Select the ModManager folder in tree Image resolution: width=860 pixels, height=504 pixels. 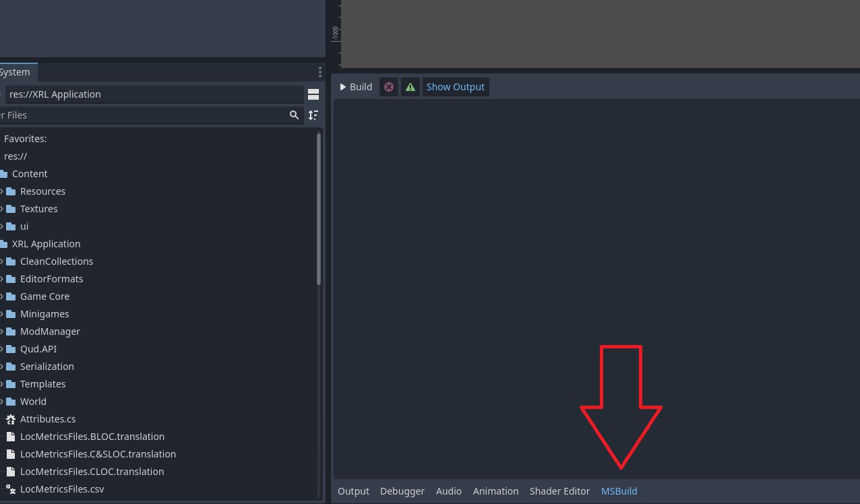(x=49, y=332)
